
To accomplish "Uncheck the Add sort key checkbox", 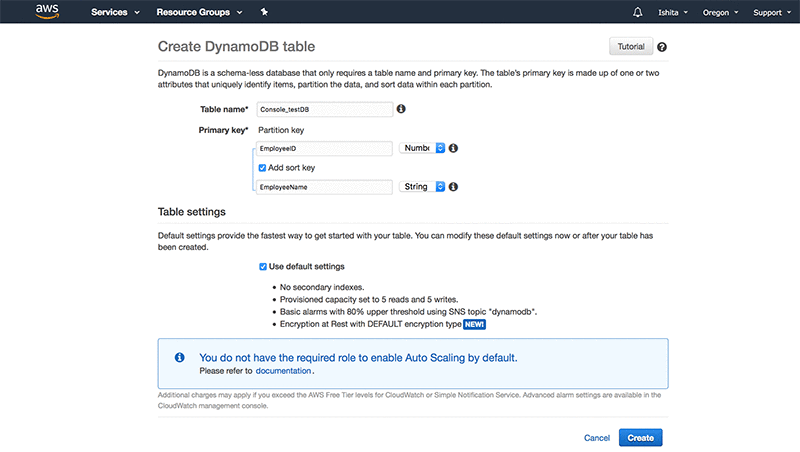I will click(x=262, y=168).
